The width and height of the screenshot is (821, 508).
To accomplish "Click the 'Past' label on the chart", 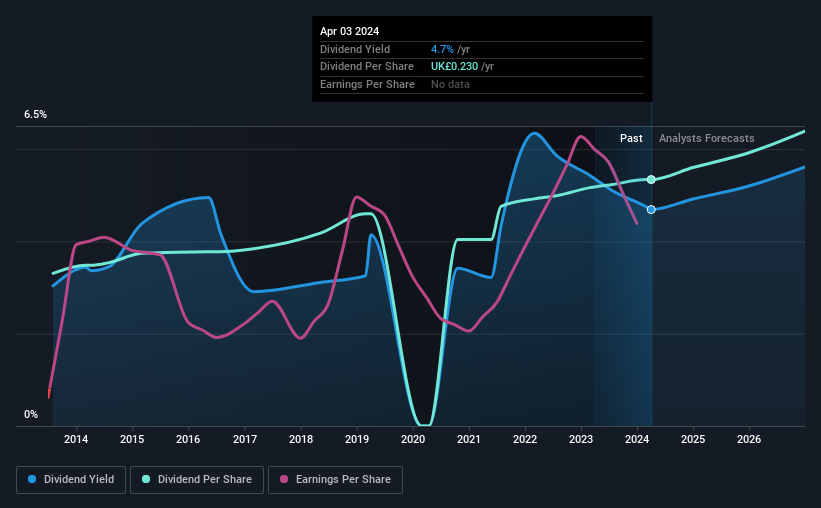I will point(631,138).
